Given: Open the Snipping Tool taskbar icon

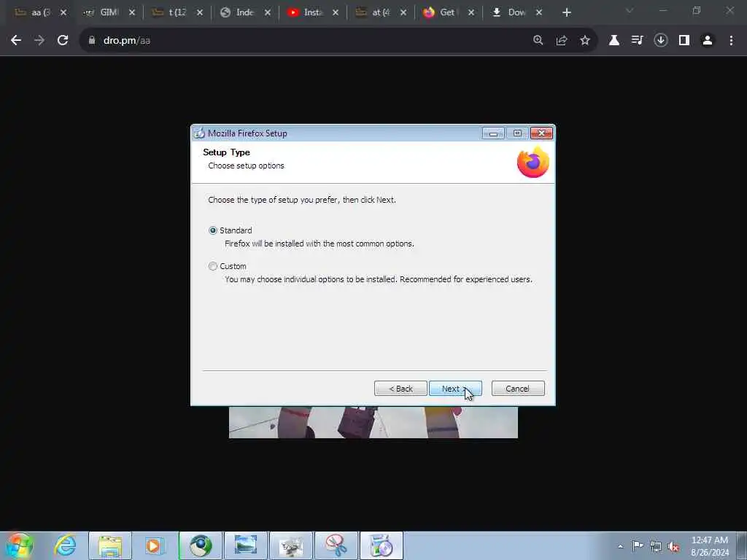Looking at the screenshot, I should (336, 545).
